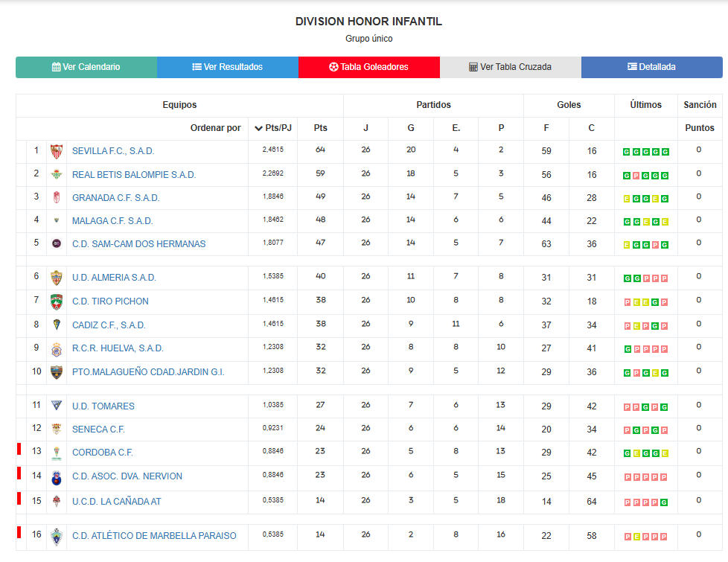
Task: Click the U.D. Tomares crest icon
Action: (x=56, y=406)
